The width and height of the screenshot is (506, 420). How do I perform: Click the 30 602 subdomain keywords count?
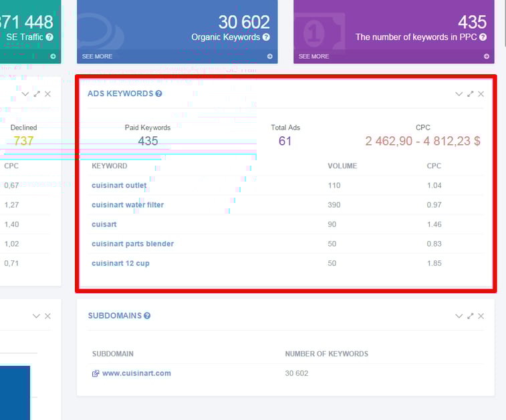(x=297, y=373)
